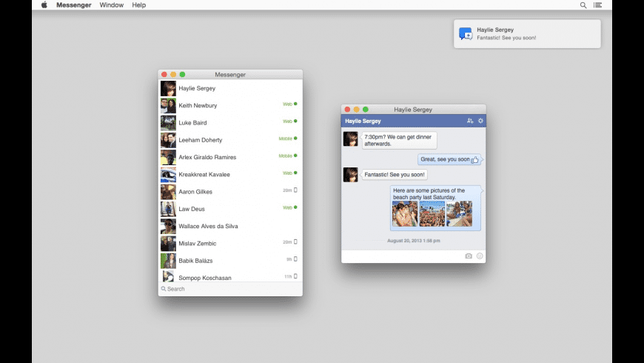Screen dimensions: 644x363
Task: Open the Window menu
Action: coord(112,5)
